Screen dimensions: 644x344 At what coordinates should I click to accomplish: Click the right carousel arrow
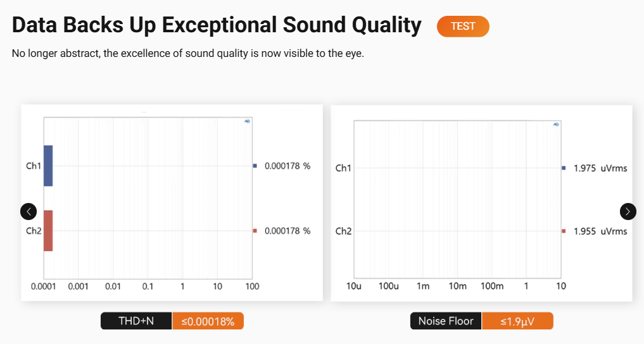628,211
